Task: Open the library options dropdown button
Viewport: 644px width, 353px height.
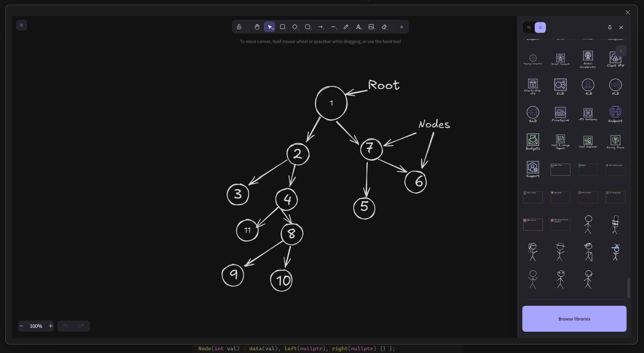Action: coord(621,51)
